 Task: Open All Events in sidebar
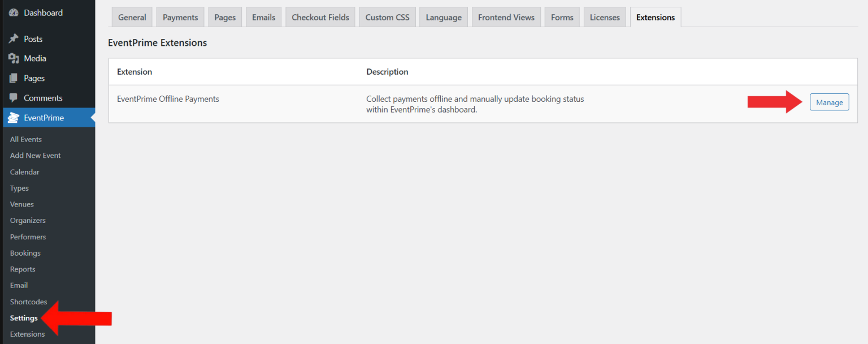pos(26,139)
